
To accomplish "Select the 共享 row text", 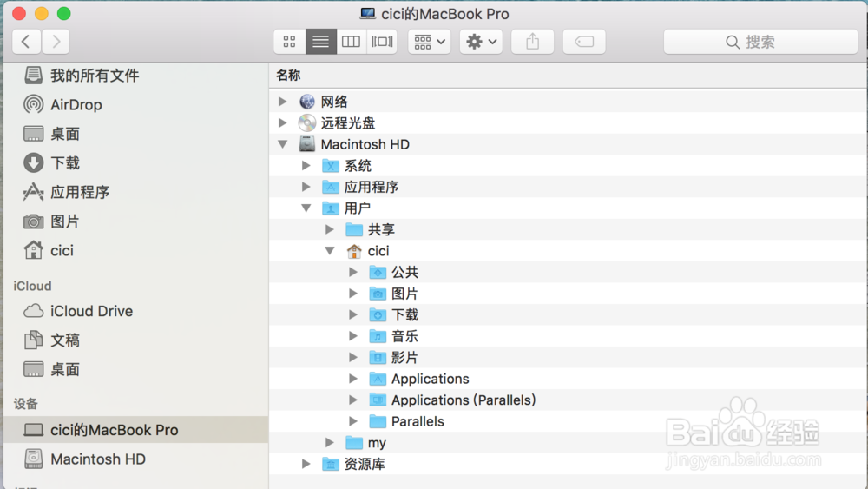I will click(381, 229).
